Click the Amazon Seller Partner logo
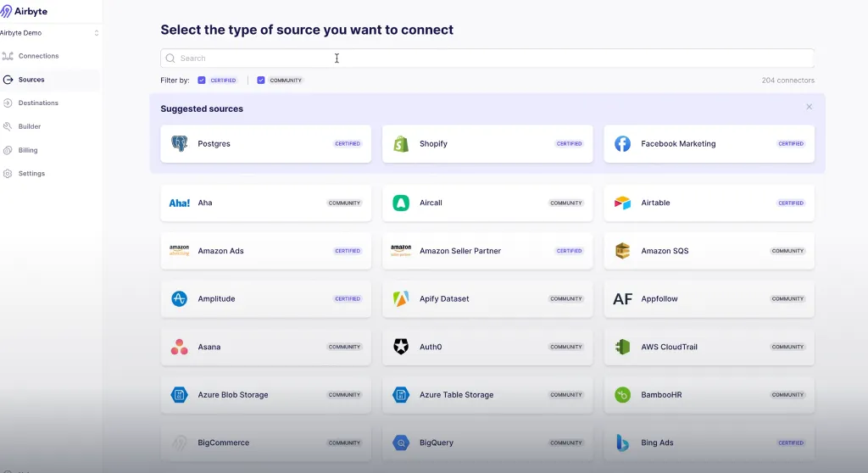This screenshot has height=473, width=868. click(x=401, y=250)
